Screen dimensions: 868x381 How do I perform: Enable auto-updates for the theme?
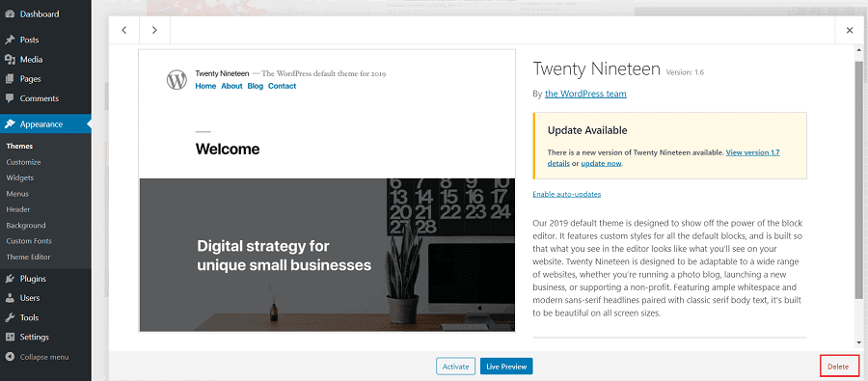pyautogui.click(x=567, y=195)
